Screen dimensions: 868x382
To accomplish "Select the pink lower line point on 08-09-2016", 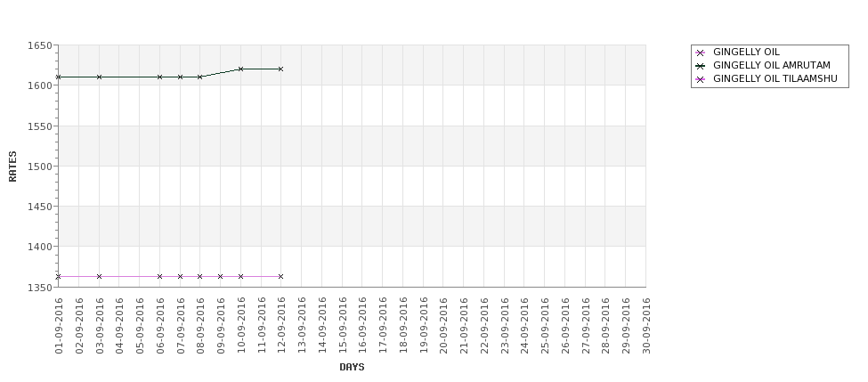I will click(x=199, y=276).
